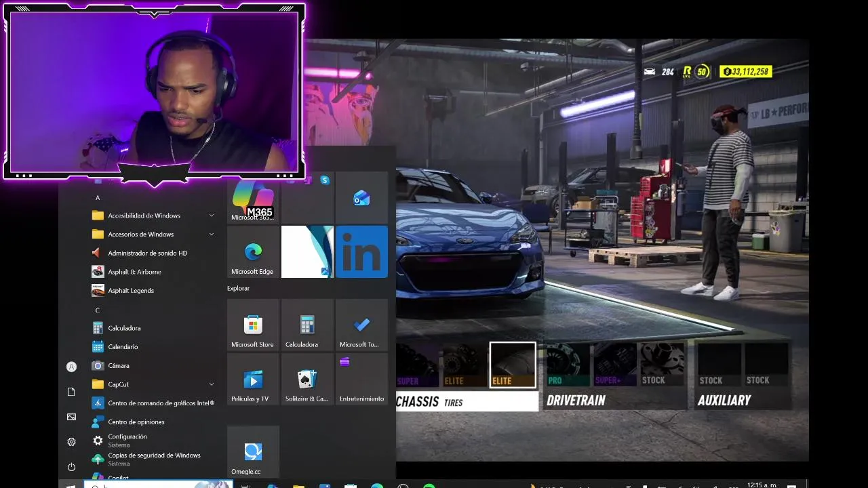Screen dimensions: 868x488
Task: Select the highlighted ELITE tires part
Action: pyautogui.click(x=513, y=365)
